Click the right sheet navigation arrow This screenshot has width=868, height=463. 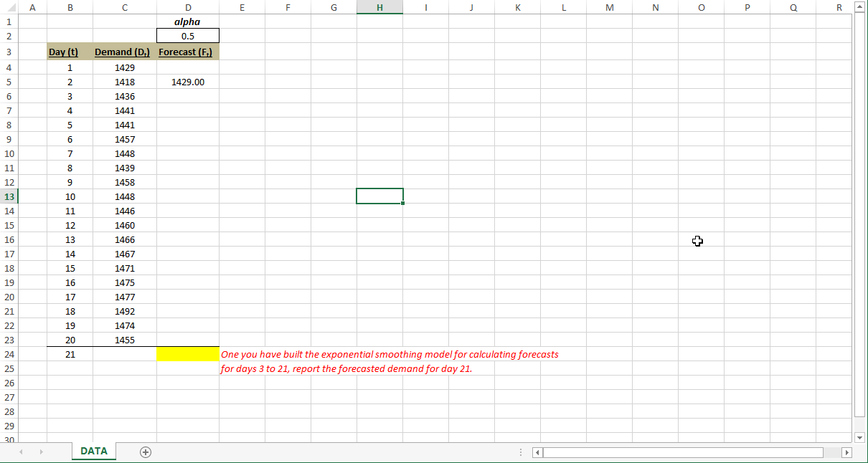coord(42,452)
